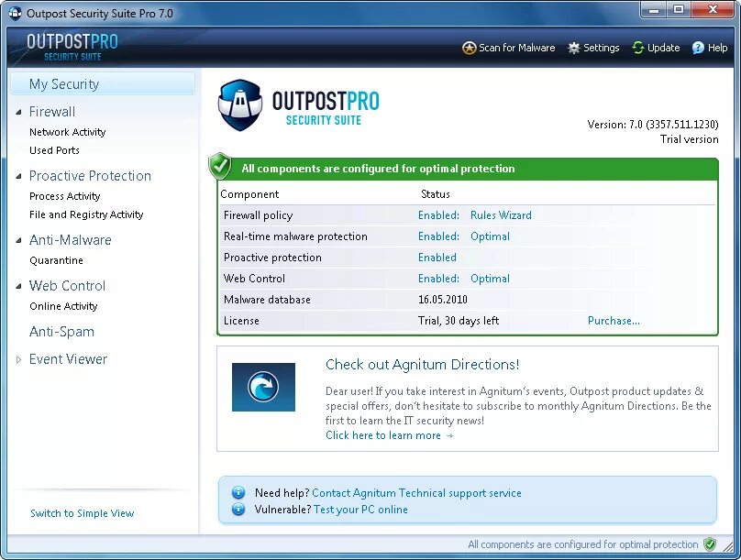Screen dimensions: 741x560
Task: Switch to Simple View
Action: 83,513
